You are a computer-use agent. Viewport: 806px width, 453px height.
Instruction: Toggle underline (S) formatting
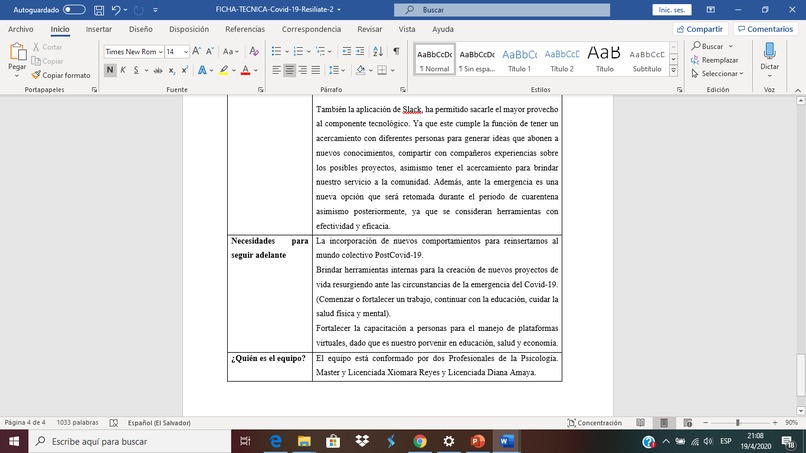click(x=136, y=70)
